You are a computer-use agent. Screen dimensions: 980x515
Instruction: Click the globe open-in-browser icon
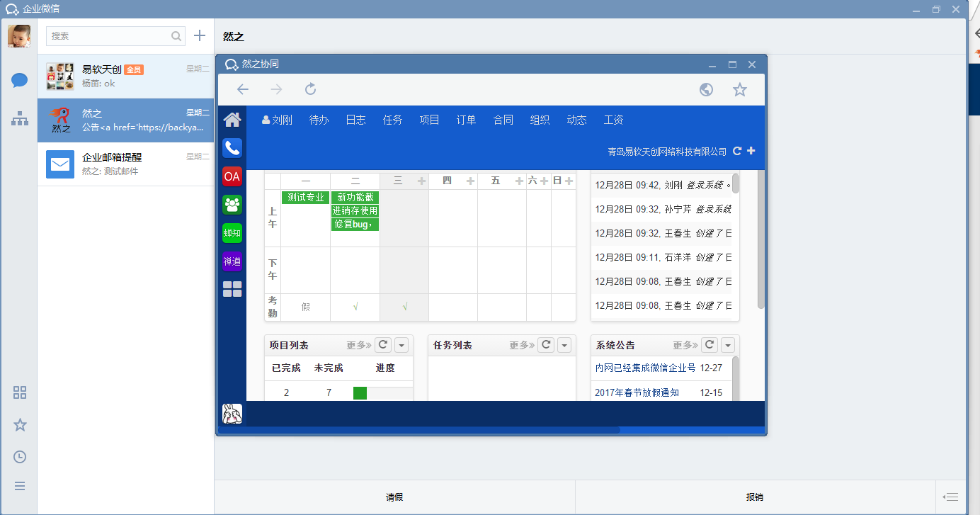tap(706, 89)
